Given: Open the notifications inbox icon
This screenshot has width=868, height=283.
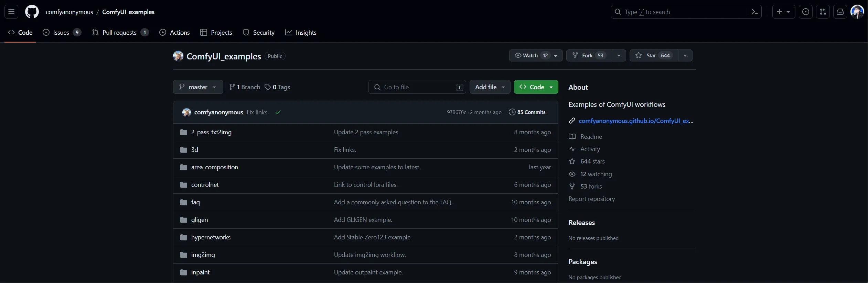Looking at the screenshot, I should coord(840,12).
